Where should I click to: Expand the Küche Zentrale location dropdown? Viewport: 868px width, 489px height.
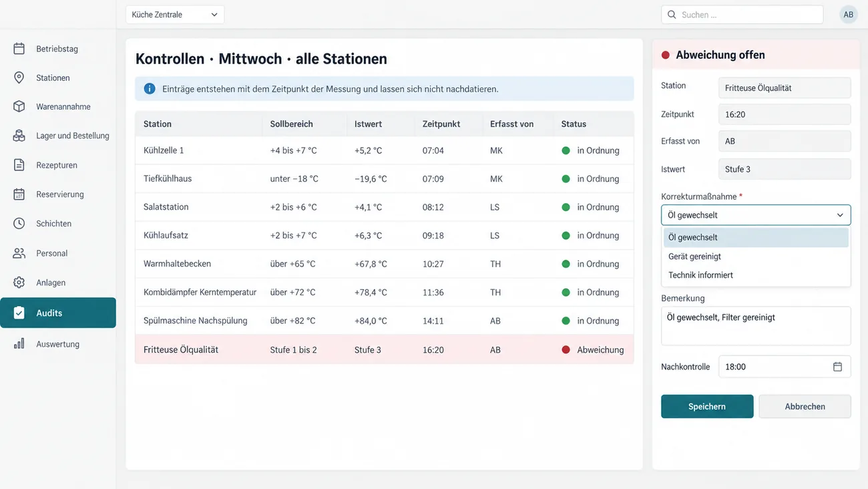point(175,15)
